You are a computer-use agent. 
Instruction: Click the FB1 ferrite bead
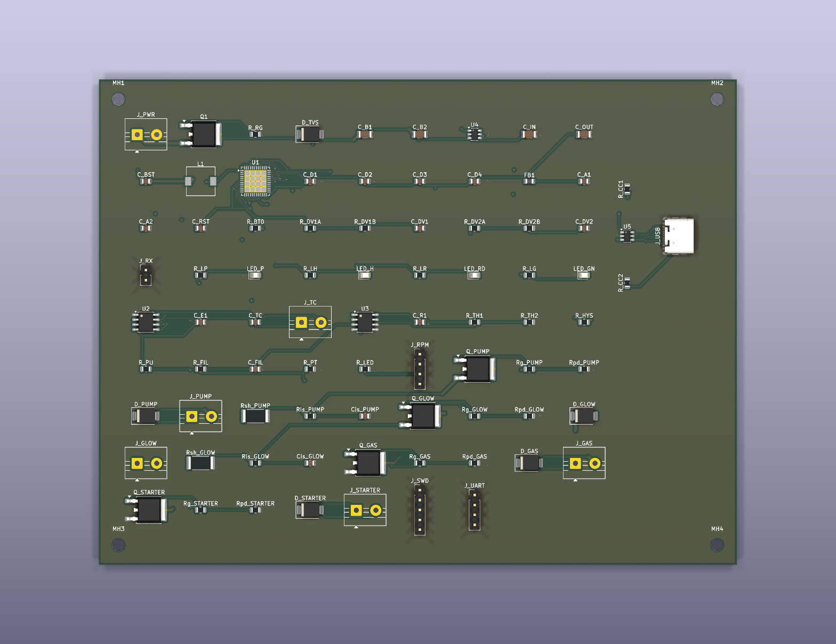point(529,181)
